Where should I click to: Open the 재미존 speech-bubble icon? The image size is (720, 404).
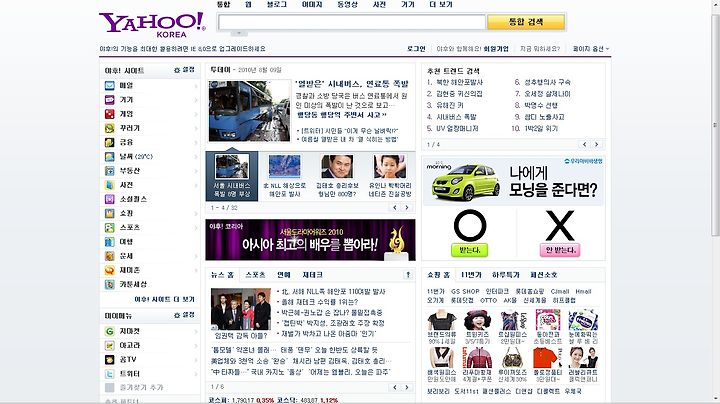click(x=110, y=270)
